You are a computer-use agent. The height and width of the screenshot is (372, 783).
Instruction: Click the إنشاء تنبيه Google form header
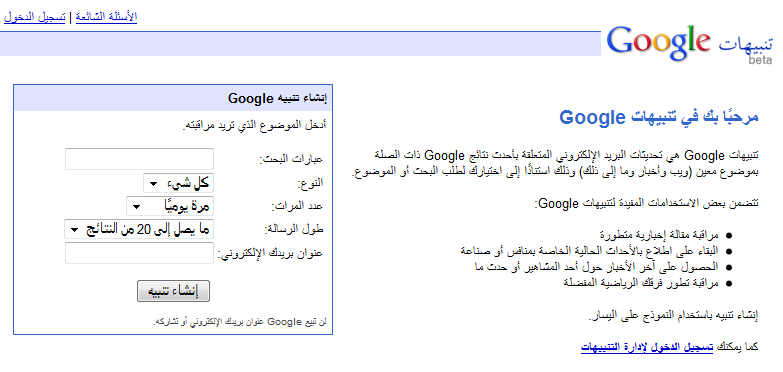[277, 98]
